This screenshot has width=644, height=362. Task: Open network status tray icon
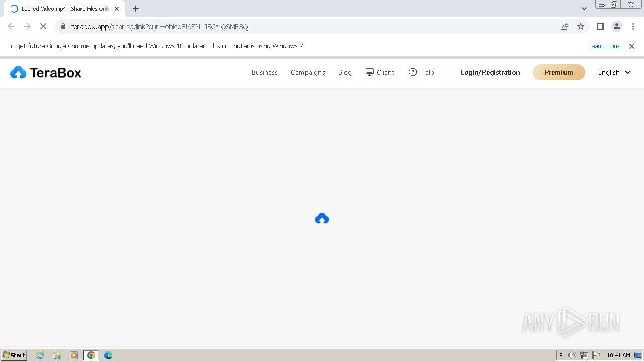click(x=584, y=355)
